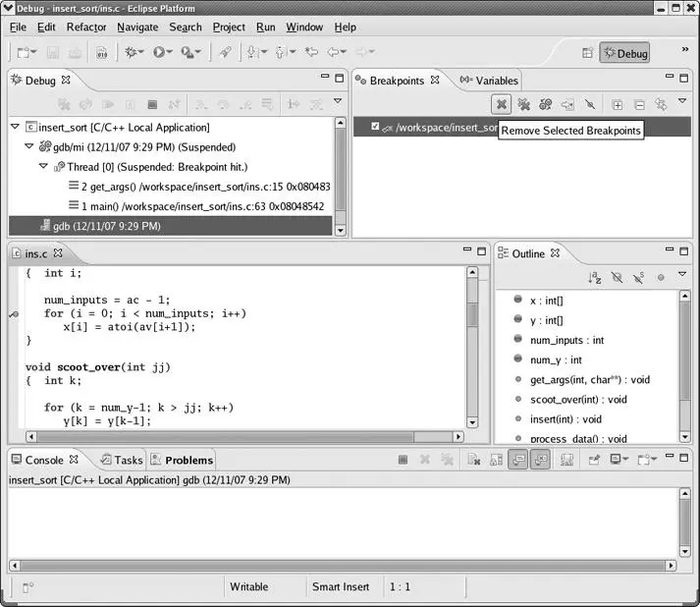Viewport: 700px width, 607px height.
Task: Click Remove All Breakpoints icon
Action: (523, 104)
